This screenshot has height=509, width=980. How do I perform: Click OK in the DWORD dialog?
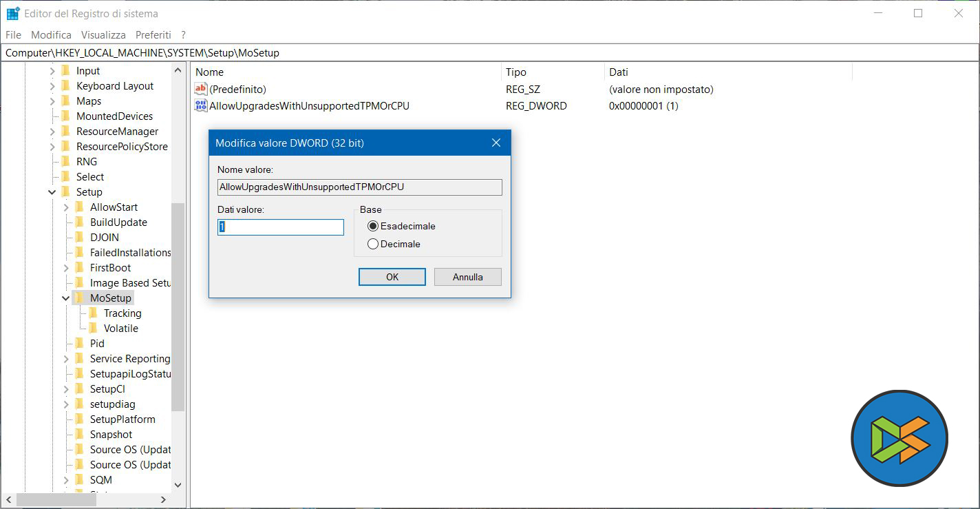click(392, 277)
